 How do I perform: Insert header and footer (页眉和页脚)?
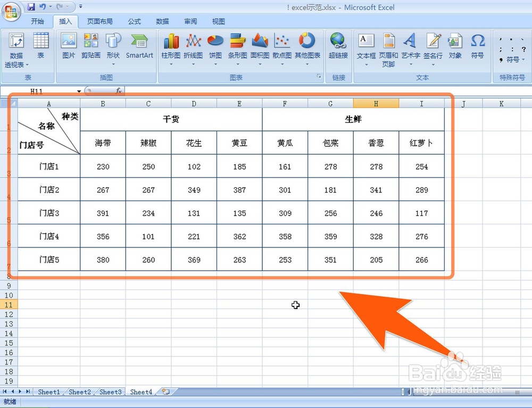tap(388, 50)
